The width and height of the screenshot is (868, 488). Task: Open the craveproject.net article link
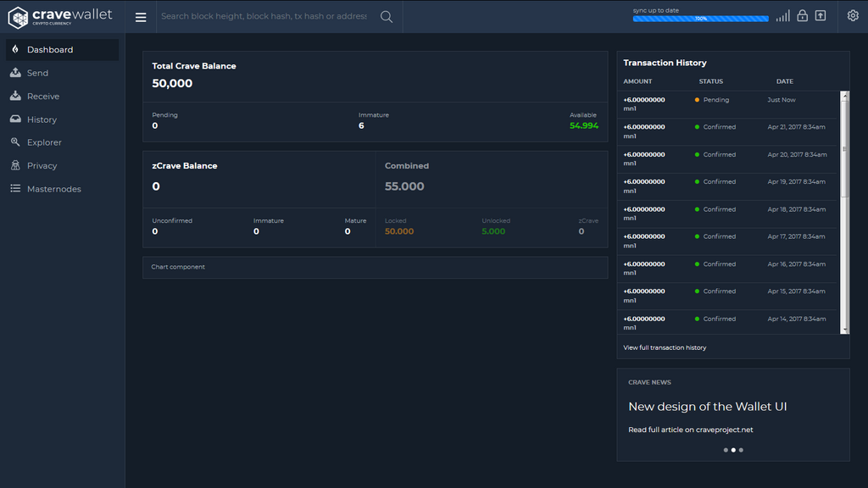click(690, 430)
